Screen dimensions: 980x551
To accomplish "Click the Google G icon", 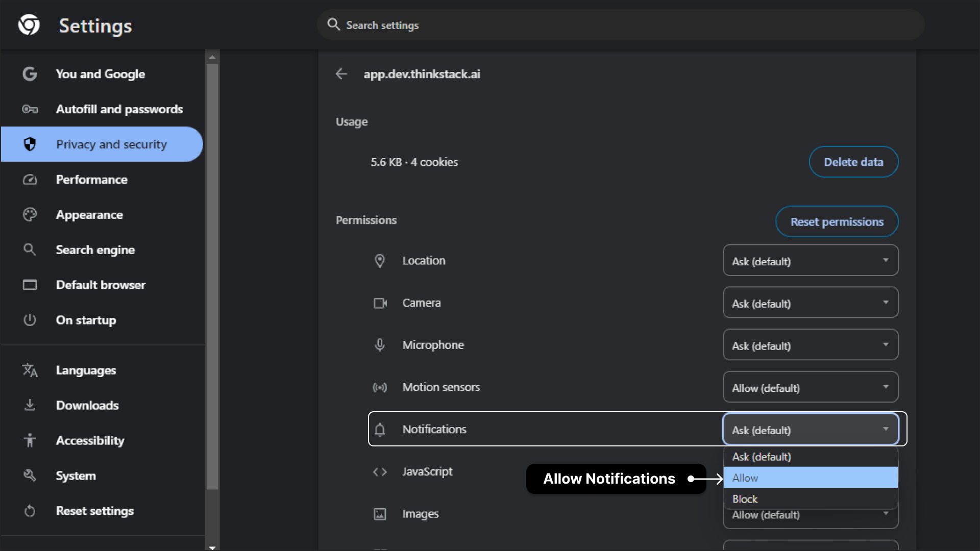I will click(30, 74).
